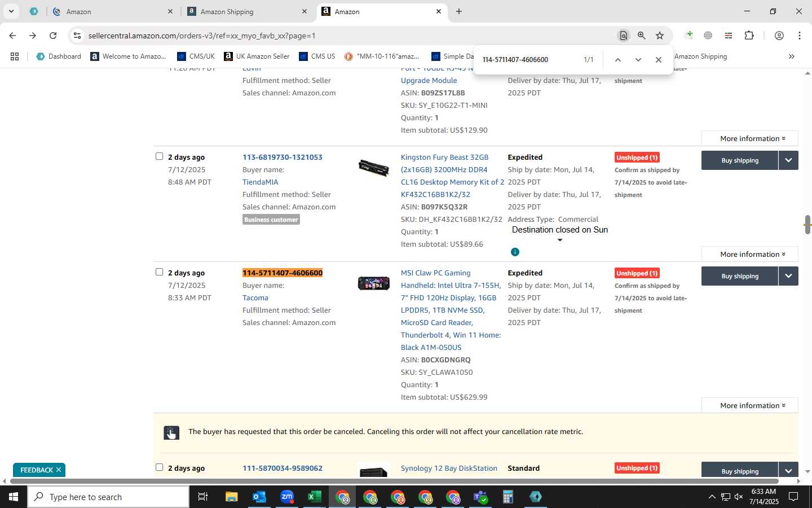Viewport: 812px width, 508px height.
Task: Click Buy shipping for MSI Claw order
Action: [x=740, y=276]
